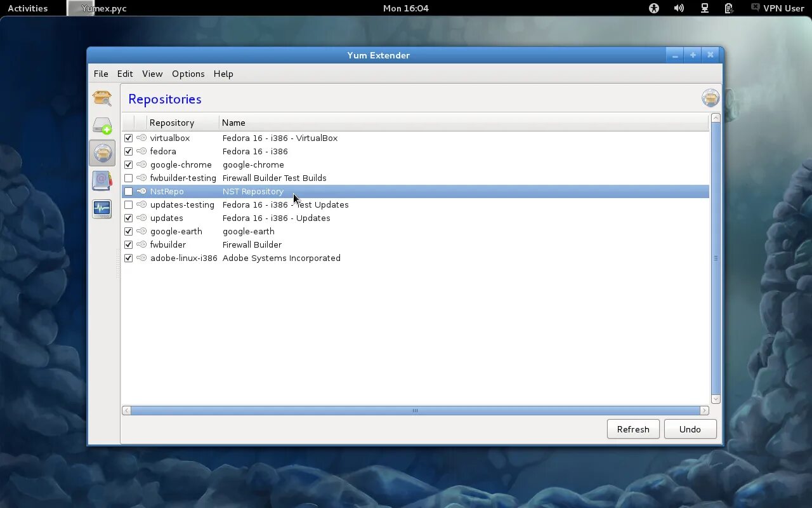
Task: Uncheck the fedora repository
Action: coord(129,151)
